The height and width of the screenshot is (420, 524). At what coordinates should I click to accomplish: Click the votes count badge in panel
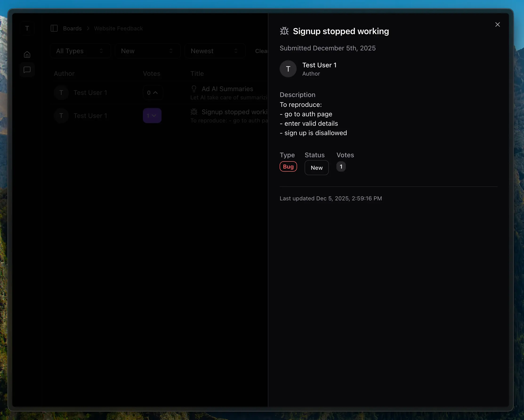341,167
